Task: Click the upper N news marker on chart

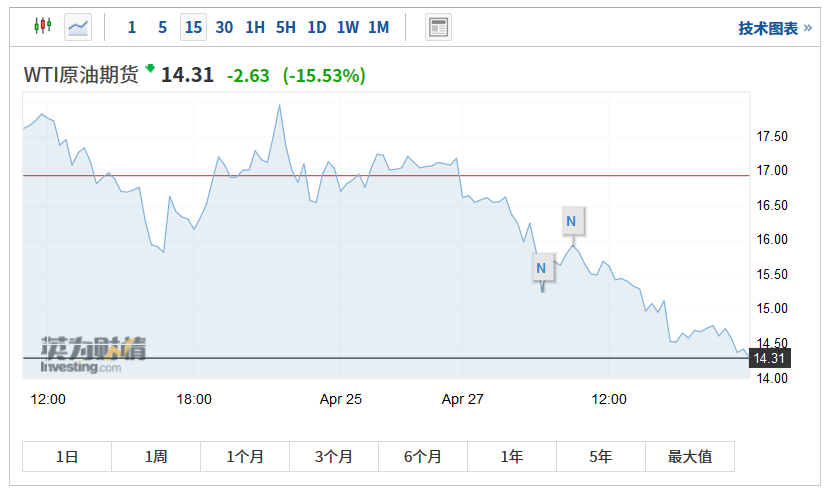Action: click(x=571, y=221)
